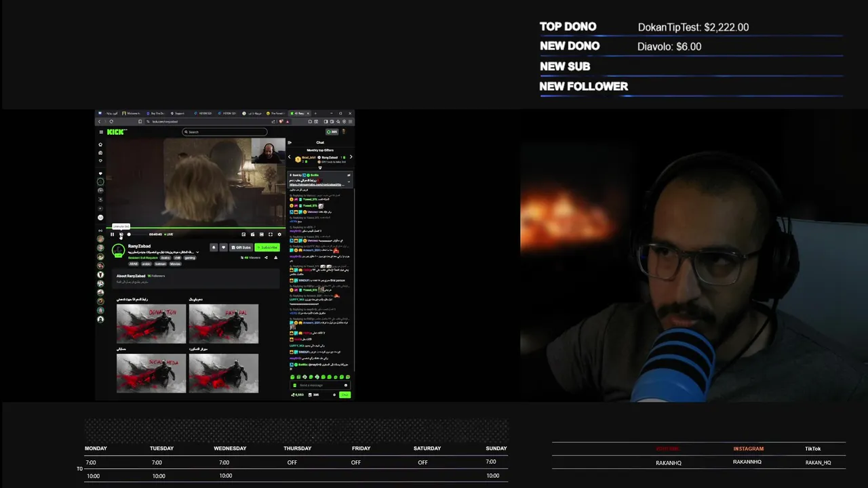Switch to Welcome browser tab
The height and width of the screenshot is (488, 868).
tap(131, 113)
